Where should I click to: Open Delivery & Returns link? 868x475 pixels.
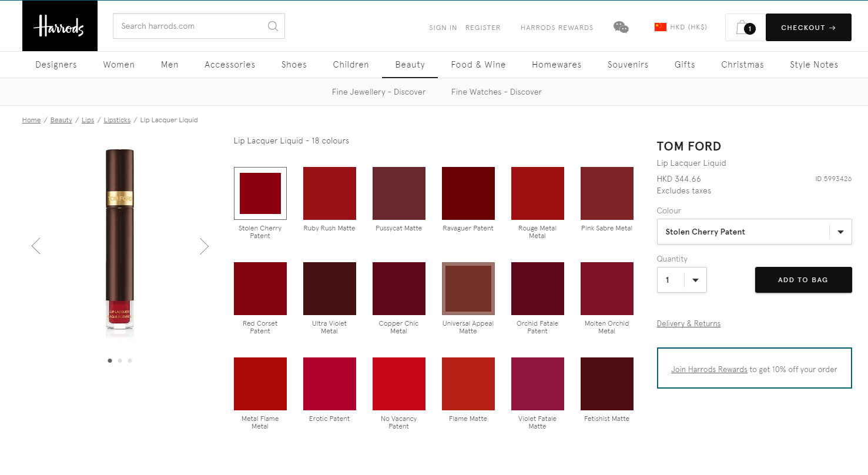click(x=689, y=323)
